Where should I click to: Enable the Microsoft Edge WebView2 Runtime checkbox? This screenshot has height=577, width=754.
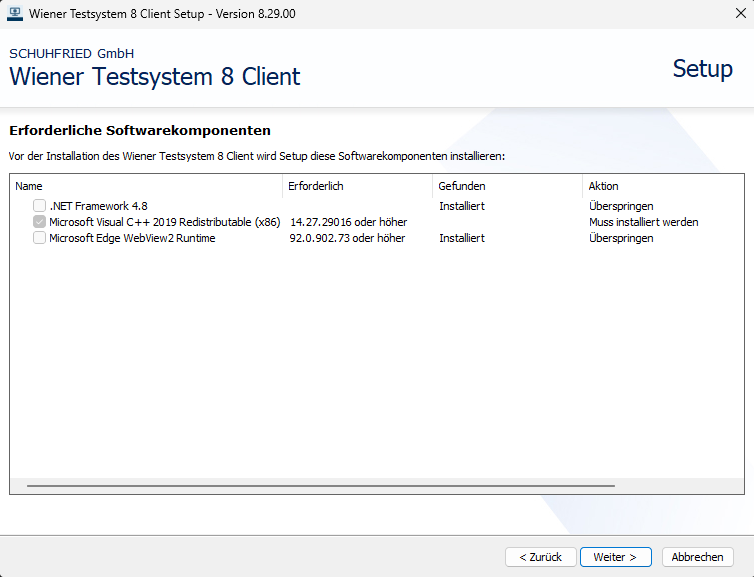click(39, 238)
